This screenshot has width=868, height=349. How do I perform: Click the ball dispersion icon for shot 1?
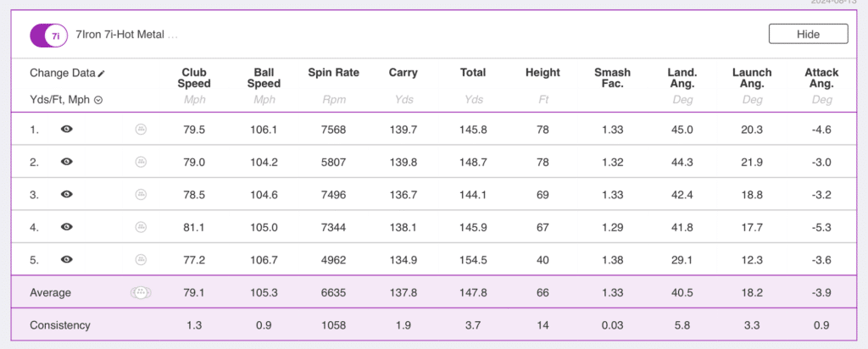click(x=141, y=130)
